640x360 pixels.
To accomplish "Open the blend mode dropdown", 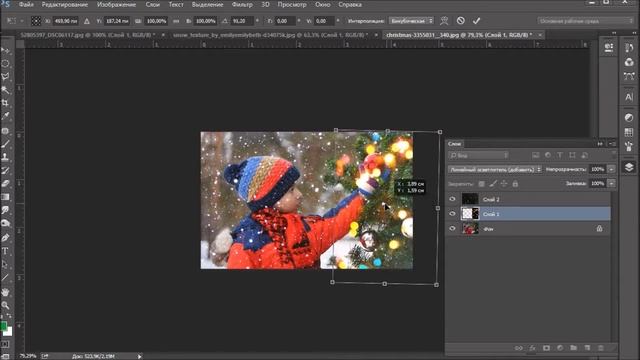I will click(x=495, y=169).
